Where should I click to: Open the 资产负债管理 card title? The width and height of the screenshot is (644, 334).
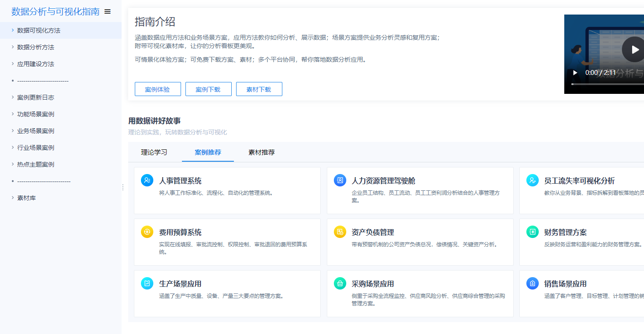click(373, 232)
